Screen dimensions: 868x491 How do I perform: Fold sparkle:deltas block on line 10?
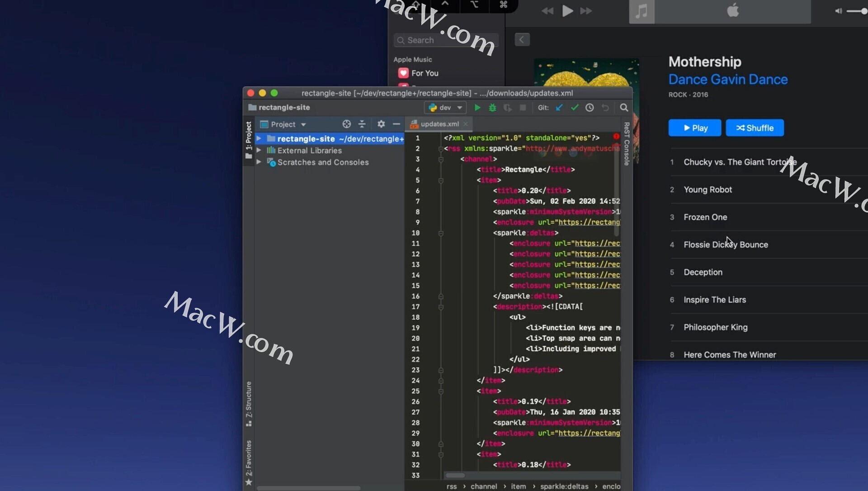441,233
